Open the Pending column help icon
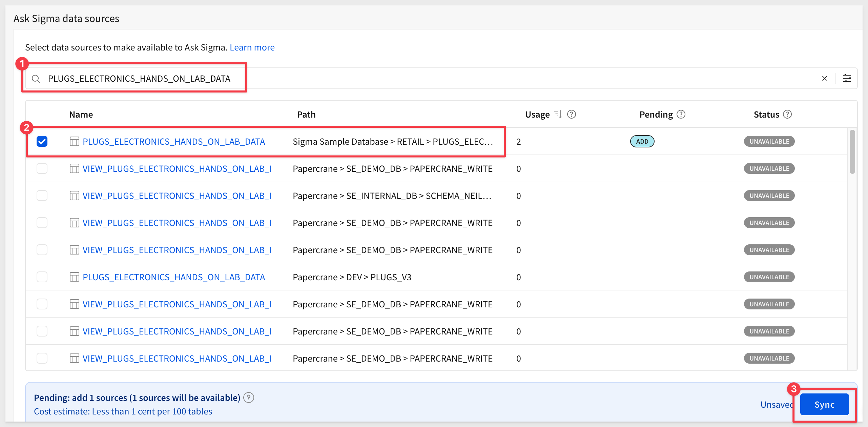 point(681,115)
